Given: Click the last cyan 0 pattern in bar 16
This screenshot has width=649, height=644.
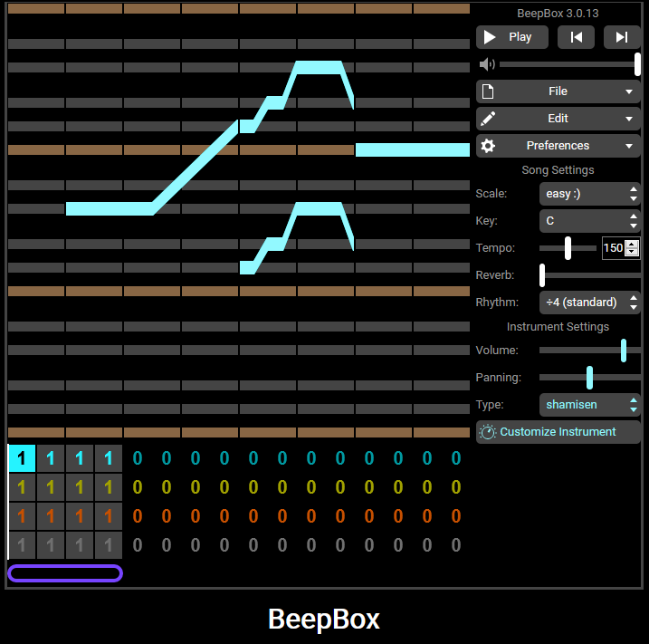Looking at the screenshot, I should point(456,458).
